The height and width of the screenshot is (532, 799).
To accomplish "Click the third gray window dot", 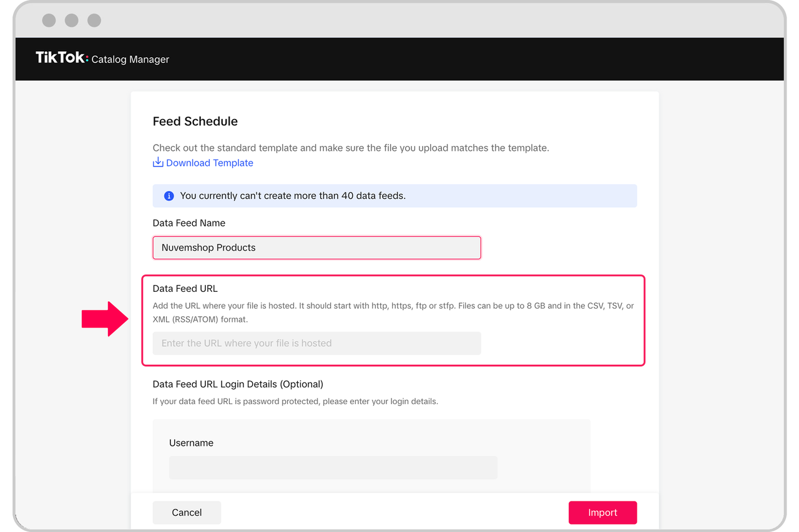I will [94, 21].
